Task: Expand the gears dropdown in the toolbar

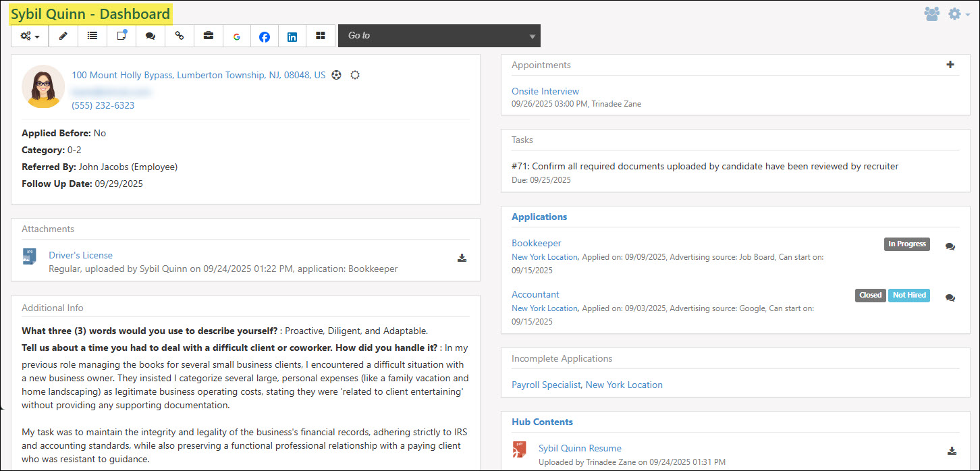Action: coord(29,36)
